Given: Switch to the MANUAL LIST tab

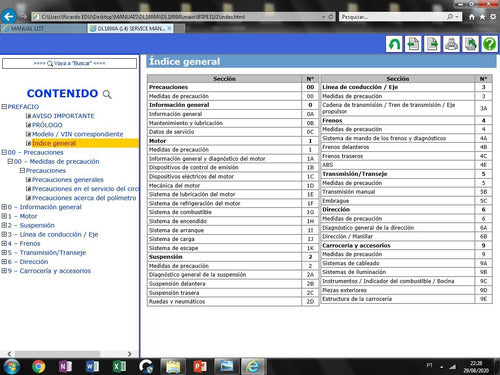Looking at the screenshot, I should 43,29.
